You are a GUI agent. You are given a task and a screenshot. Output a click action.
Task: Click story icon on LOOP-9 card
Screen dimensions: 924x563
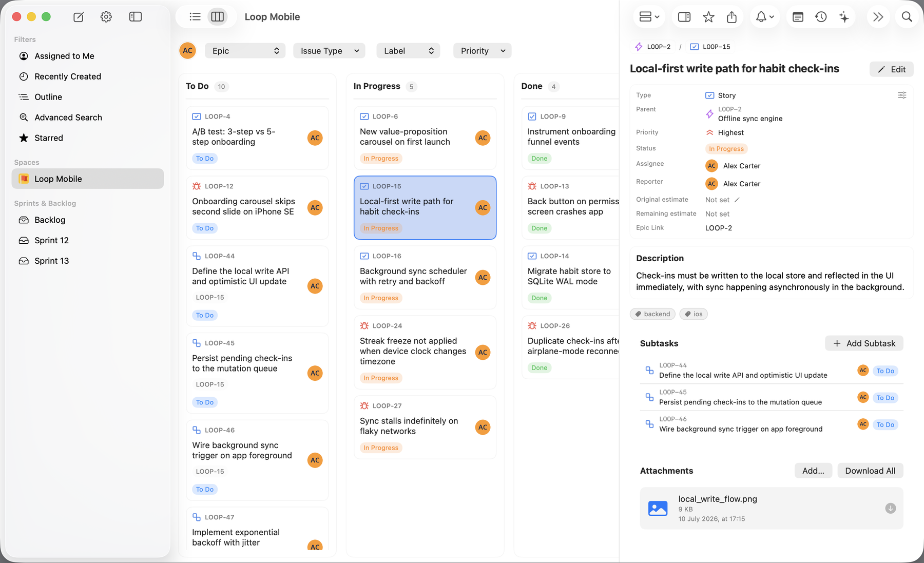532,117
